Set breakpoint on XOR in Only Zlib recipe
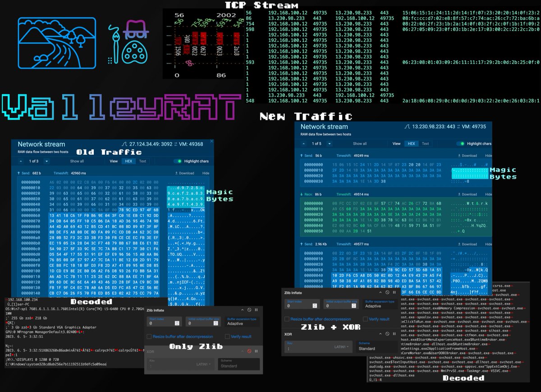Image resolution: width=541 pixels, height=392 pixels. (x=257, y=351)
